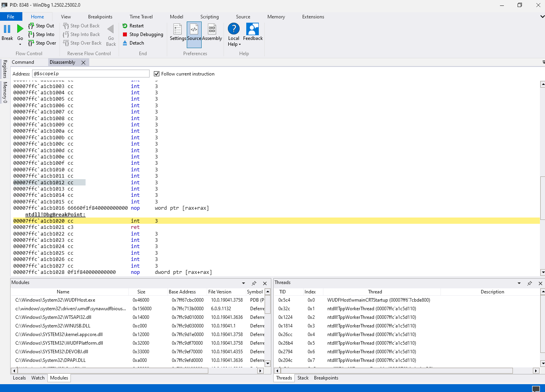Image resolution: width=545 pixels, height=392 pixels.
Task: Close the Disassembly tab
Action: click(x=83, y=63)
